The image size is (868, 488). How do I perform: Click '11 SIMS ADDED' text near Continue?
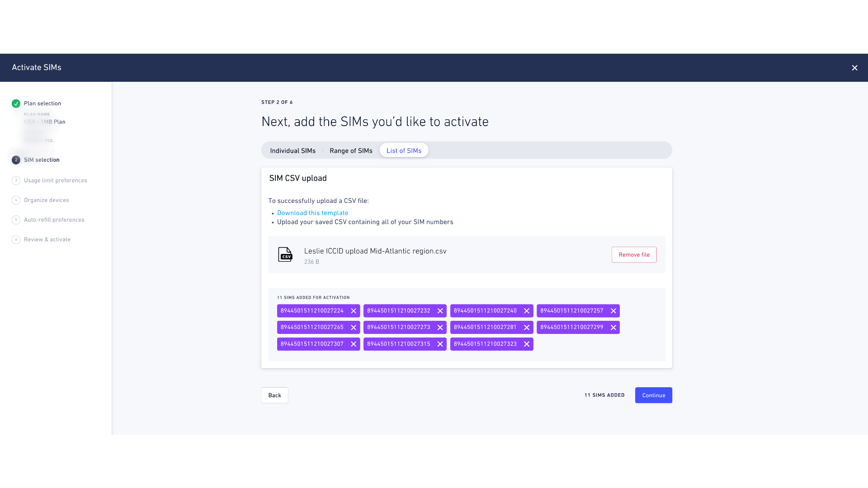604,395
